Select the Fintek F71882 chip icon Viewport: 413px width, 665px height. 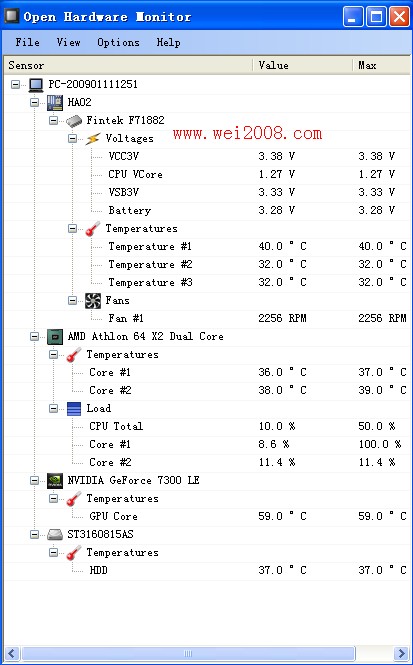coord(74,121)
